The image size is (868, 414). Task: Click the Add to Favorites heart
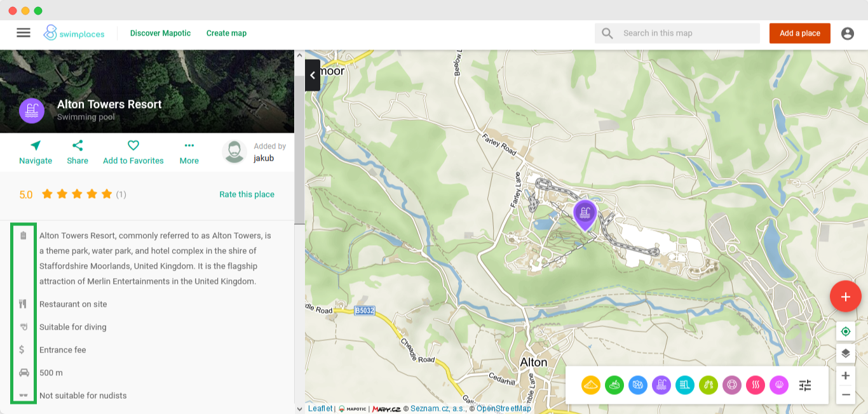(x=133, y=145)
